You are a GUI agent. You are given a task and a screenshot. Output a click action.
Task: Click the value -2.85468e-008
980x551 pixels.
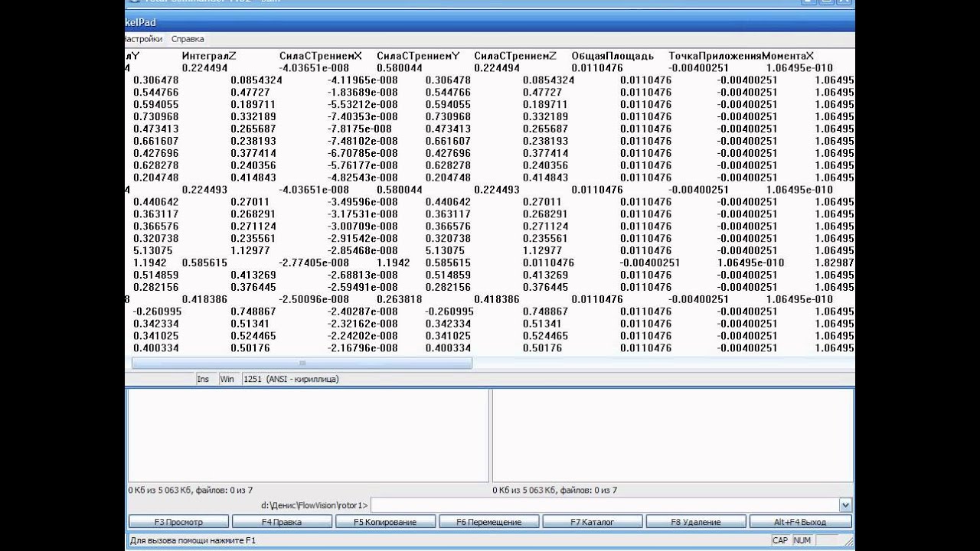pyautogui.click(x=363, y=252)
